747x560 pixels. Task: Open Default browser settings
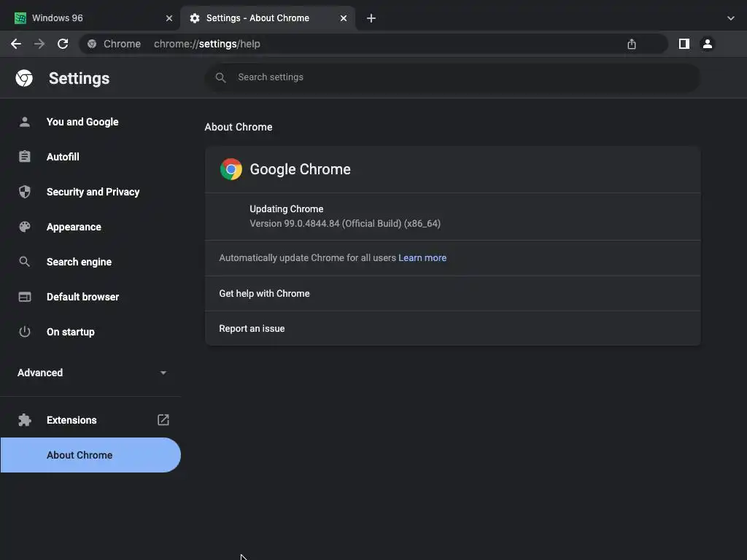(x=90, y=297)
